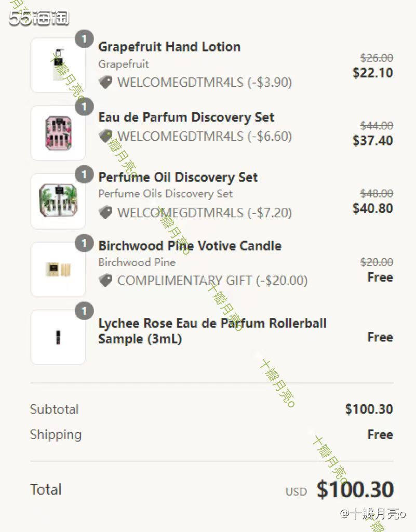This screenshot has width=416, height=532.
Task: Click the tag icon beside COMPLIMENTARY GIFT
Action: pyautogui.click(x=105, y=280)
